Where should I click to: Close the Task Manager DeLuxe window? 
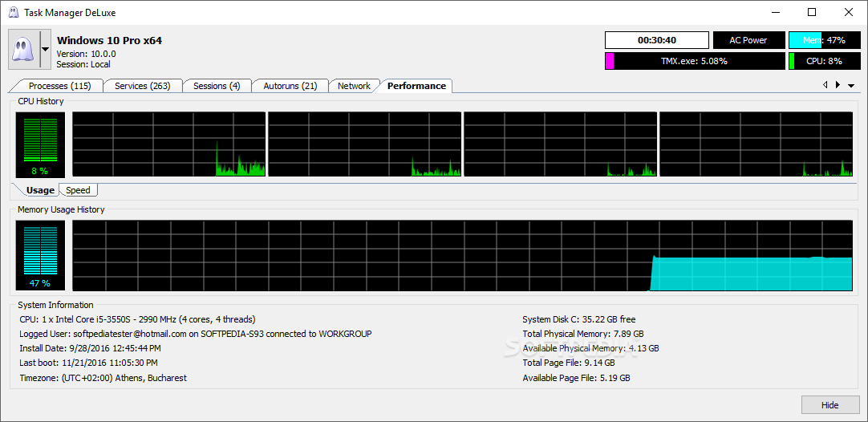click(x=848, y=12)
